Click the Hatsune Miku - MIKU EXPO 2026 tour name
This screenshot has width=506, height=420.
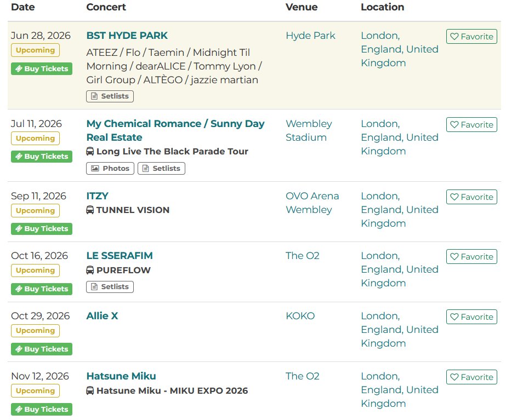172,390
